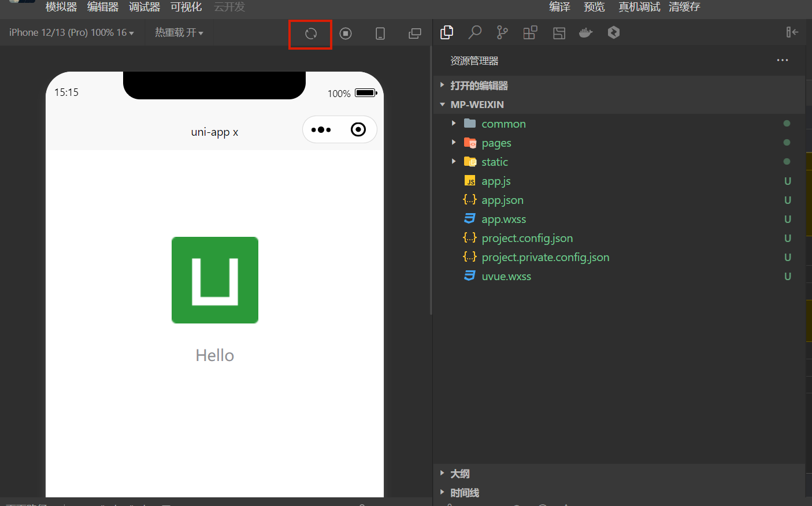Click the green dot beside common folder

point(787,123)
